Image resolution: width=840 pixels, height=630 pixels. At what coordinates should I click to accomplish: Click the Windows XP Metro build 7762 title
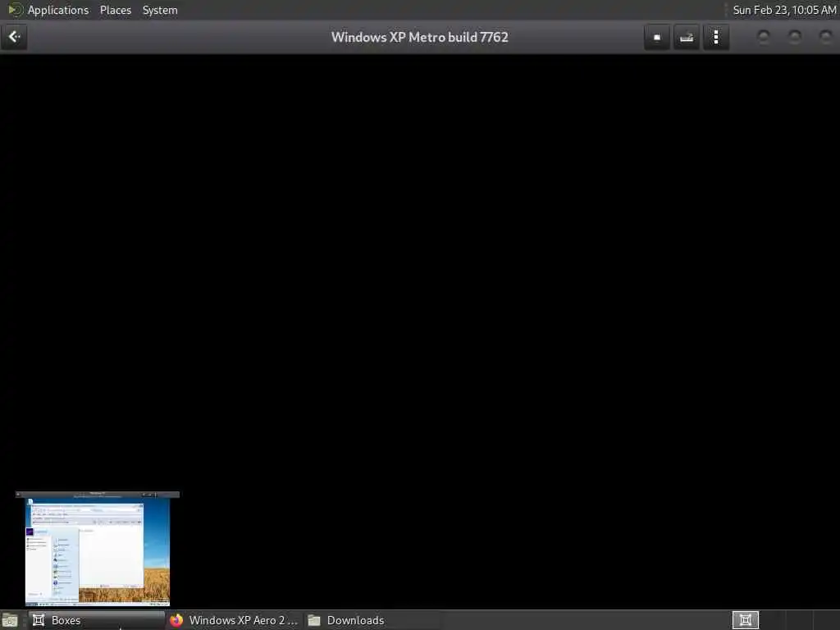click(x=419, y=38)
